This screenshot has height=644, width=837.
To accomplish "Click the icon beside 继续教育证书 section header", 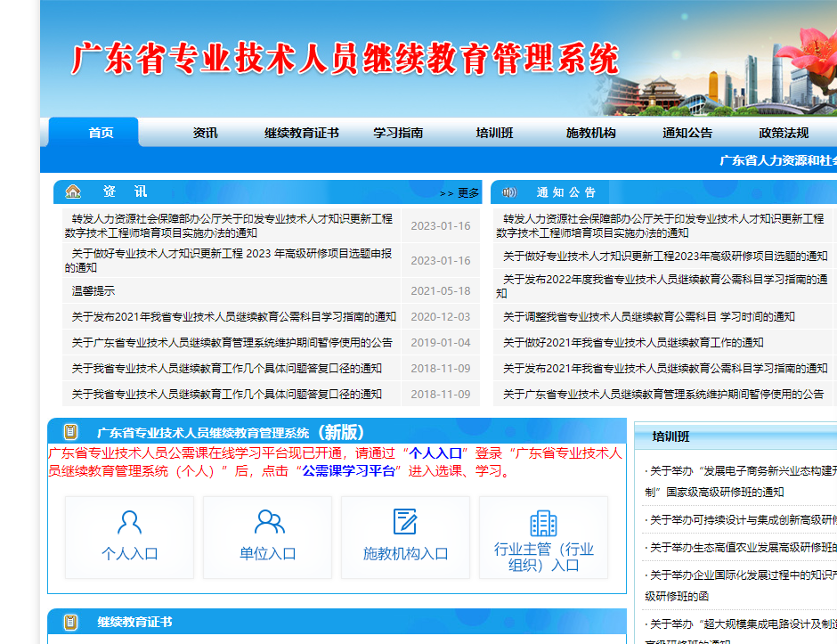I will click(x=70, y=622).
